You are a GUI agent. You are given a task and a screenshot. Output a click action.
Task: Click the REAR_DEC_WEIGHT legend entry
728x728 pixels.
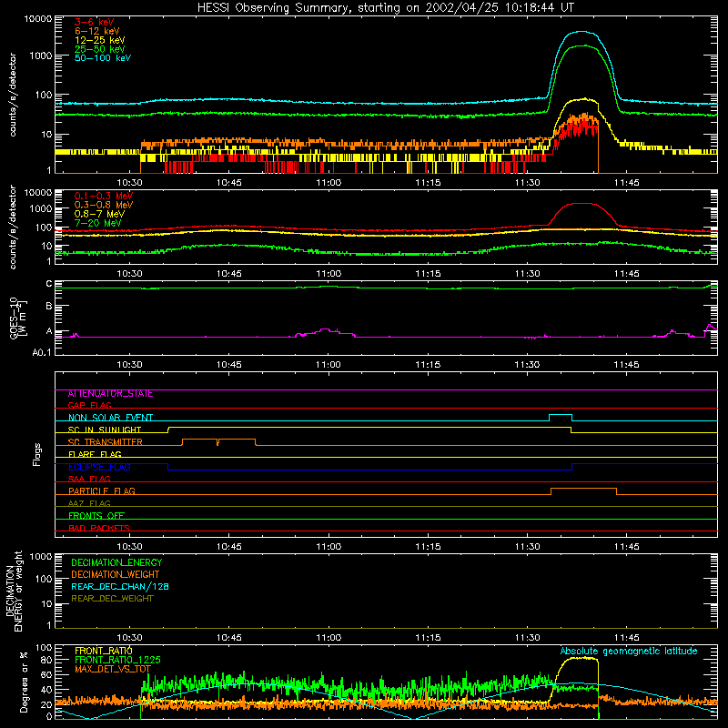[x=112, y=599]
